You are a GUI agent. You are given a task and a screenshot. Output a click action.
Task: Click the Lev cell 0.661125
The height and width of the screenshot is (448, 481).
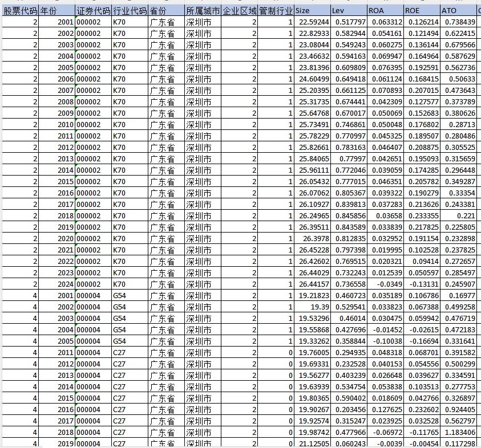pyautogui.click(x=349, y=91)
